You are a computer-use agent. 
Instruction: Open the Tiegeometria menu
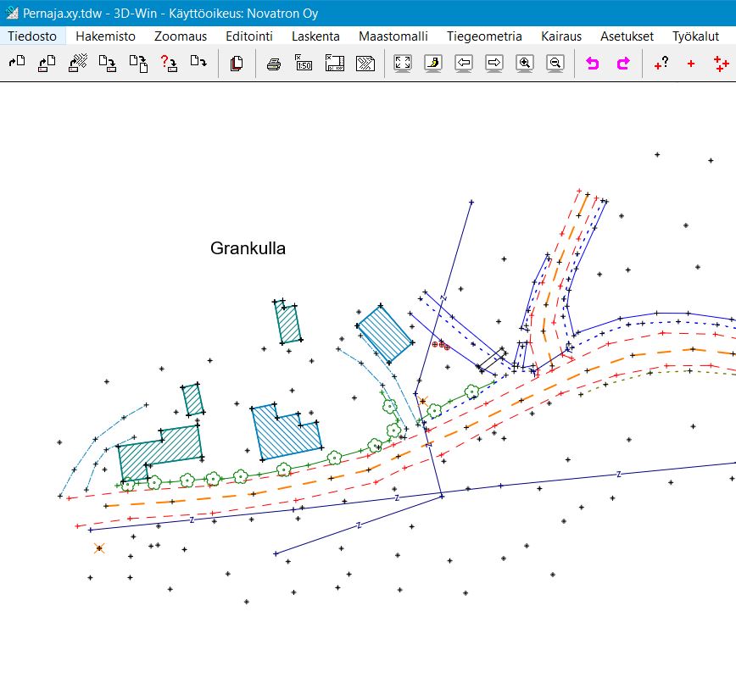tap(484, 36)
